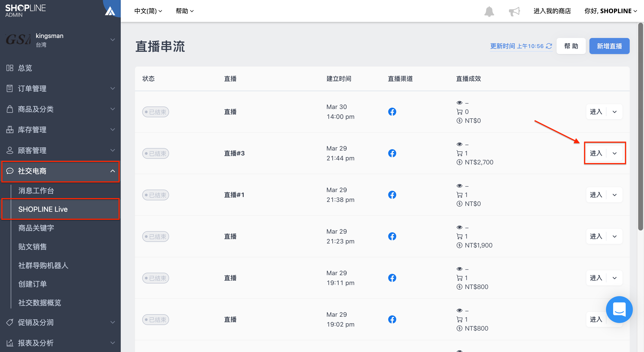Click the page vertical scrollbar

click(640, 127)
